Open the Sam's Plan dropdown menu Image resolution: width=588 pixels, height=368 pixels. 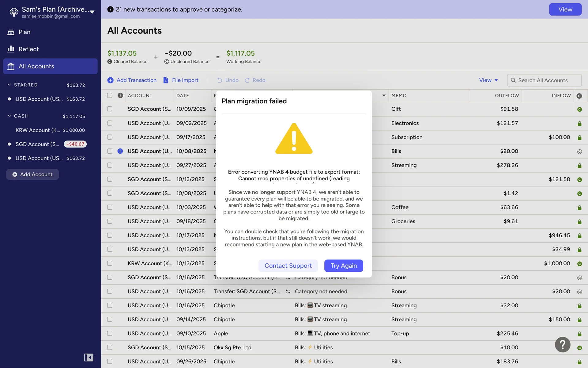pyautogui.click(x=92, y=12)
